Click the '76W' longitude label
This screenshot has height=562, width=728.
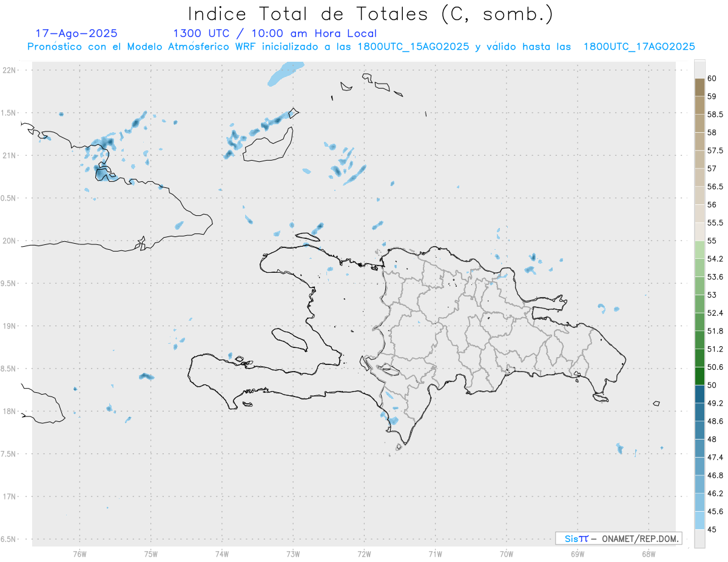point(79,554)
